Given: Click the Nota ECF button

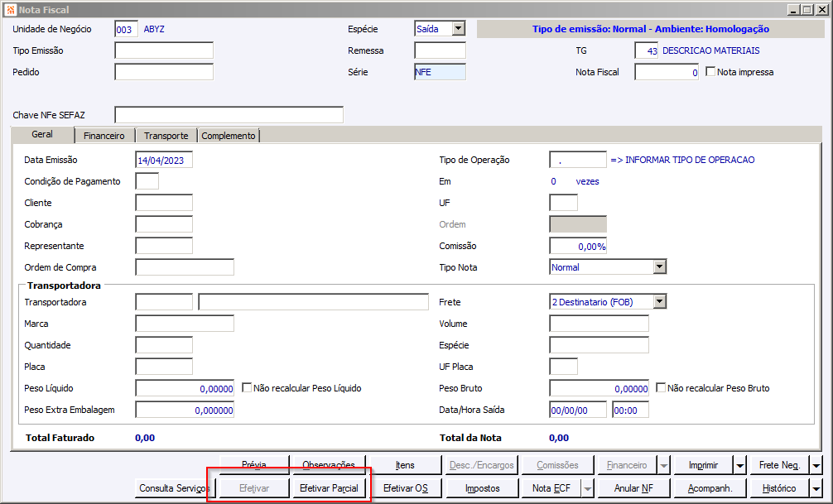Looking at the screenshot, I should 551,488.
